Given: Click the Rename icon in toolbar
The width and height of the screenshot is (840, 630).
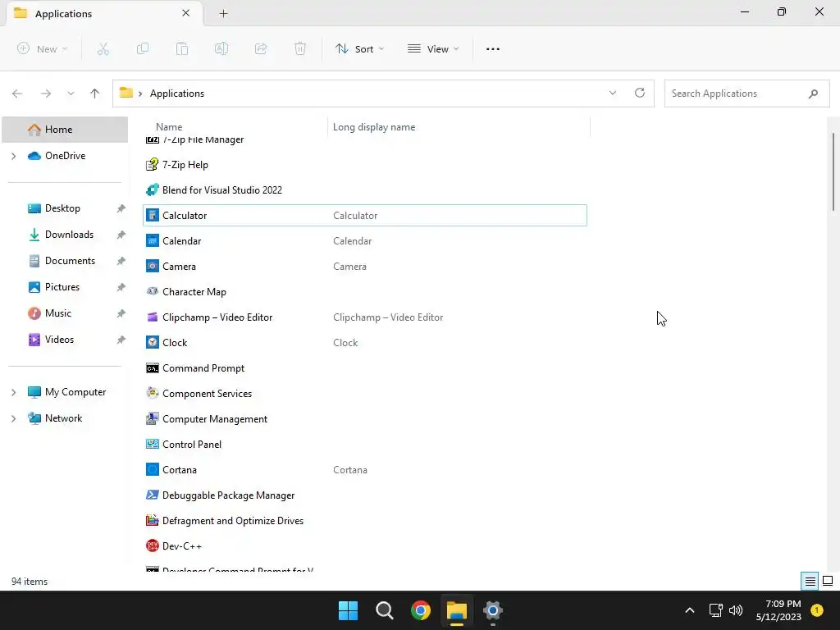Looking at the screenshot, I should (x=221, y=48).
